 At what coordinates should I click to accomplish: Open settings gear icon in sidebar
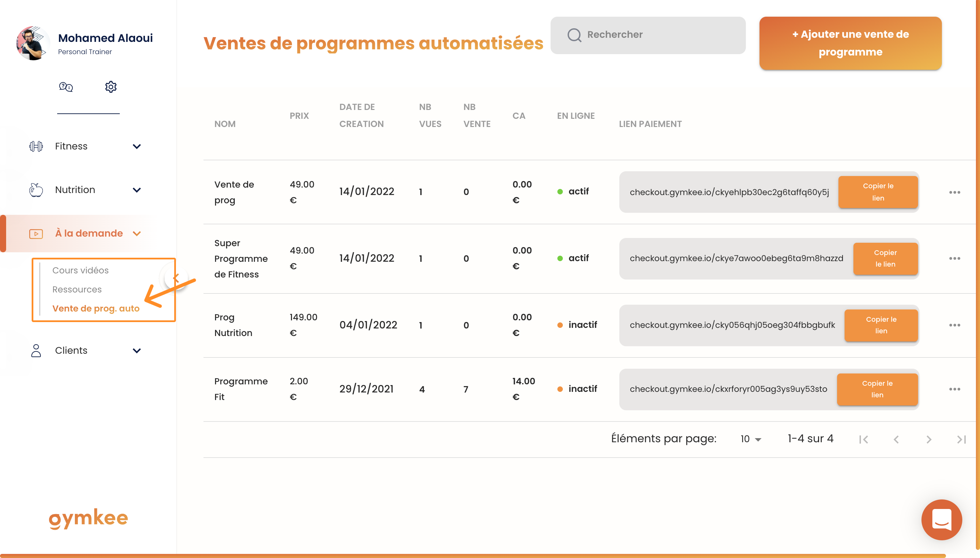pyautogui.click(x=111, y=87)
